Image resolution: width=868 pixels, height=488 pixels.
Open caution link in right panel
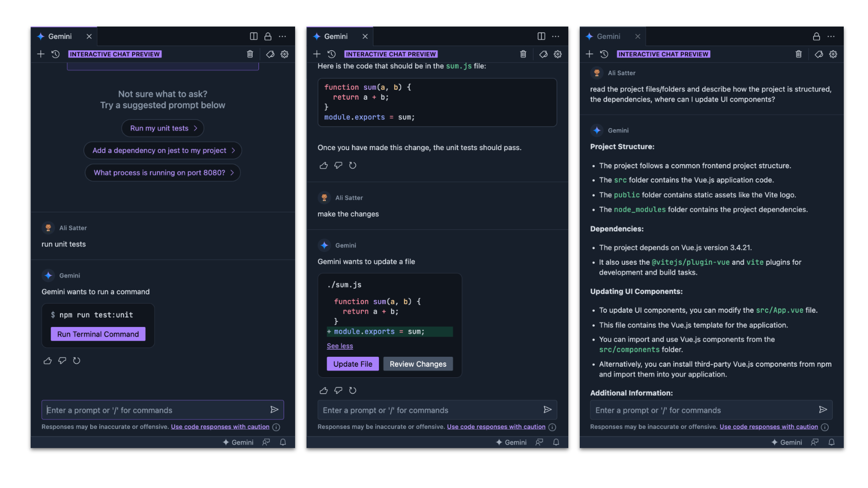tap(769, 427)
